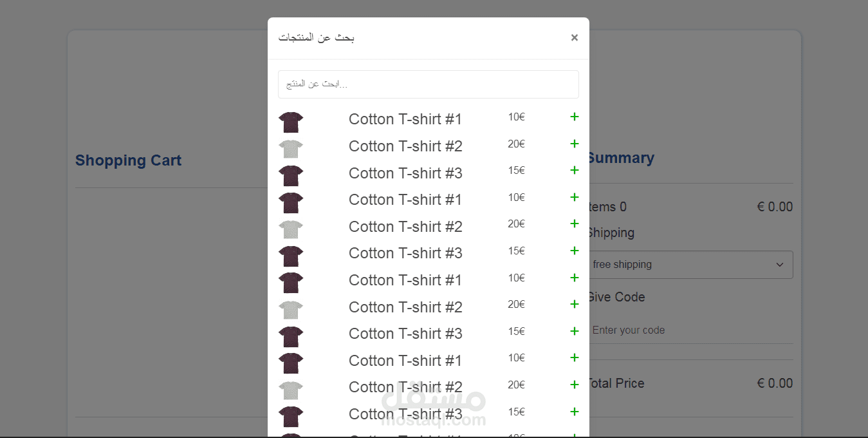Screen dimensions: 868x438
Task: Add the topmost Cotton T-shirt #1 with its plus icon
Action: click(575, 117)
